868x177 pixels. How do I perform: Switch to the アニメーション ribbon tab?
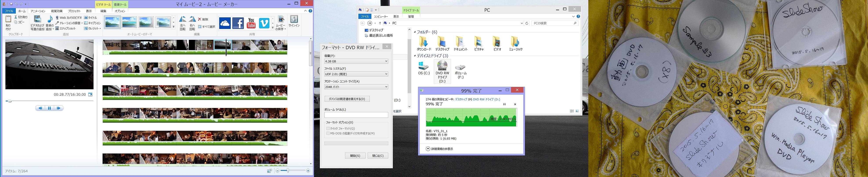pyautogui.click(x=38, y=11)
